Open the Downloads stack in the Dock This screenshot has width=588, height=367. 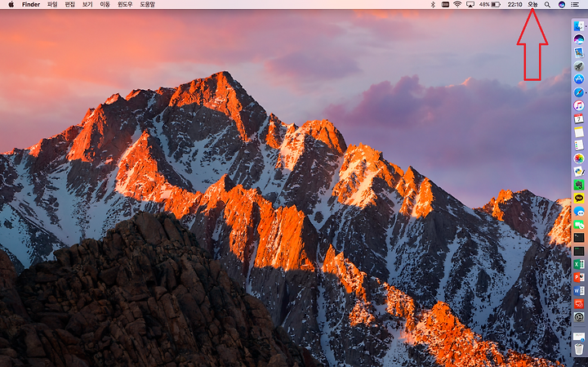pyautogui.click(x=579, y=336)
